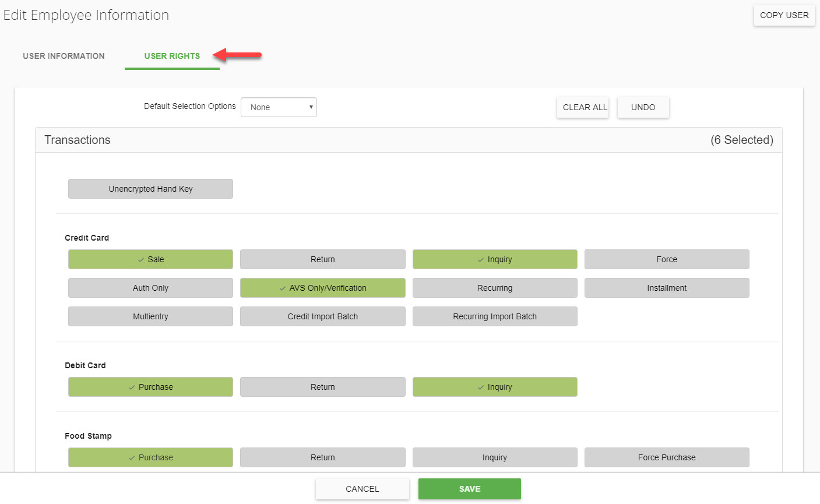Enable Recurring credit card transactions

495,288
